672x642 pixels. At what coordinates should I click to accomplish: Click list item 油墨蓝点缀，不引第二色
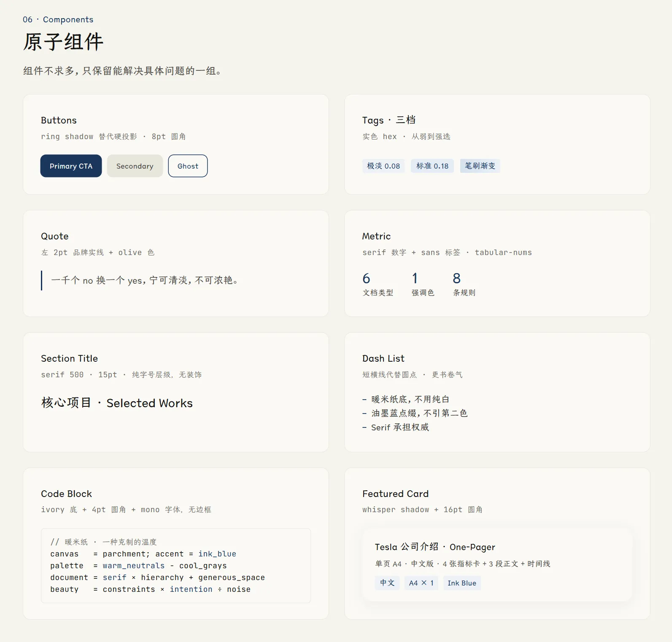pos(419,413)
